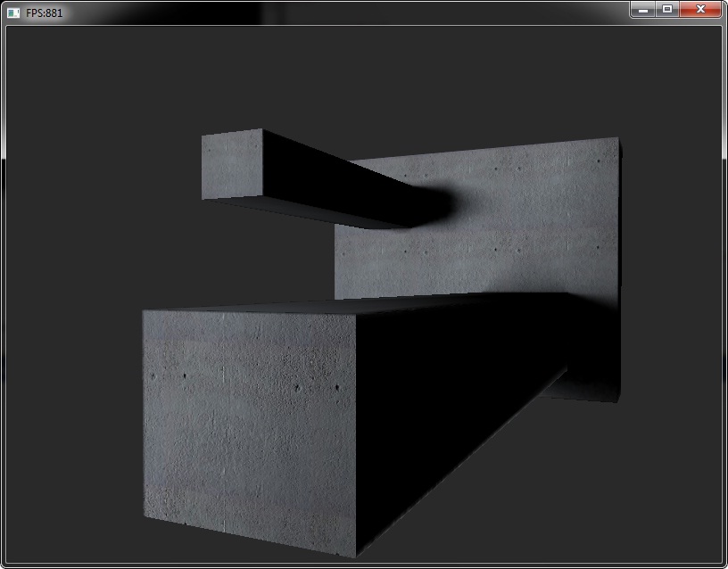This screenshot has height=569, width=728.
Task: Click the application icon in the title bar
Action: (12, 12)
